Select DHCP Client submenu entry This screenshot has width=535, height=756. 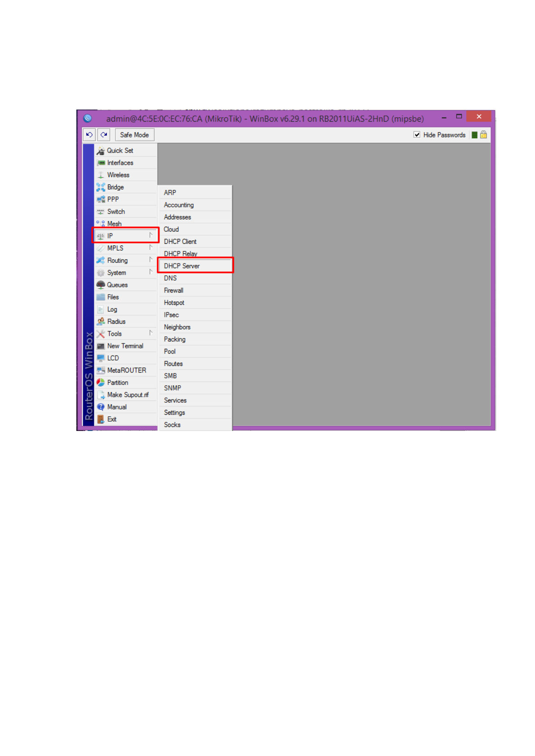195,242
